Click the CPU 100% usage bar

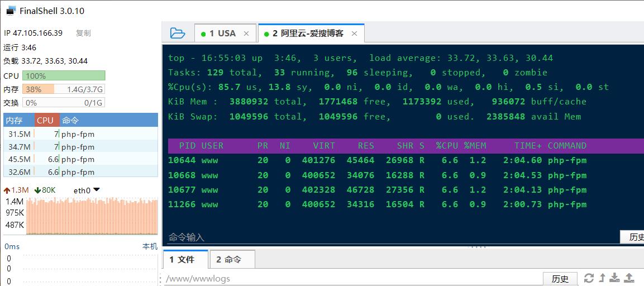pos(64,75)
